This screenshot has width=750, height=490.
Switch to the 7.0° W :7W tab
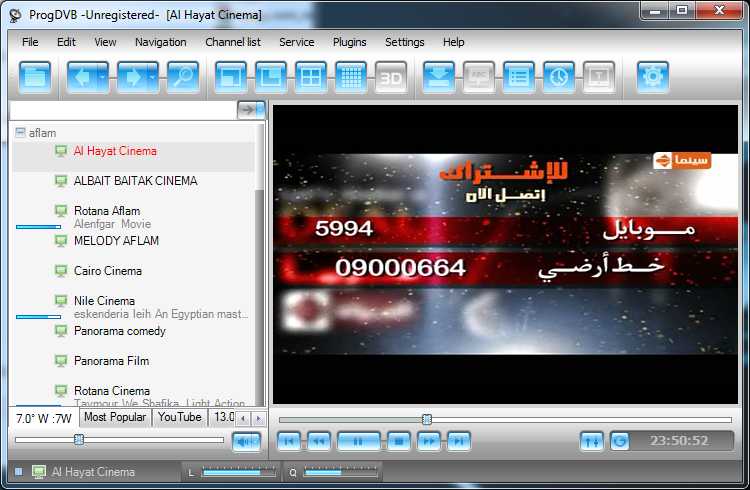44,418
